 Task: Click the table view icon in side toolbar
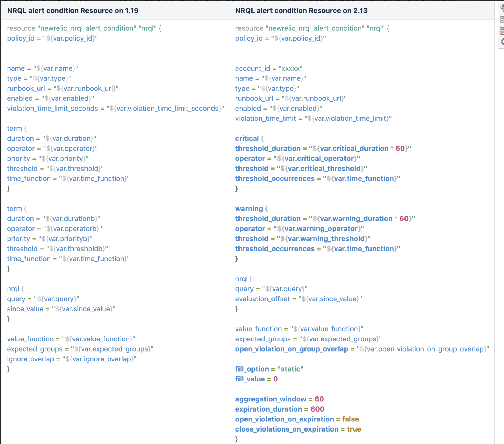[x=502, y=19]
